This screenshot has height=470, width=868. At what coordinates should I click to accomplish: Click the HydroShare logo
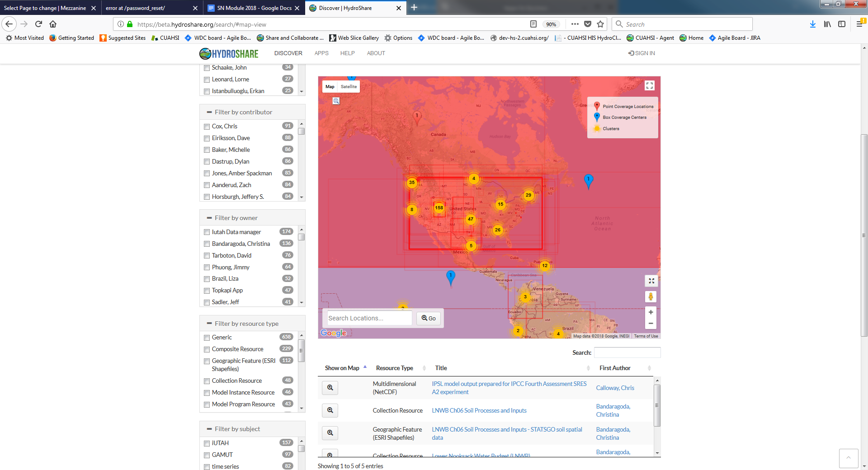[x=229, y=53]
